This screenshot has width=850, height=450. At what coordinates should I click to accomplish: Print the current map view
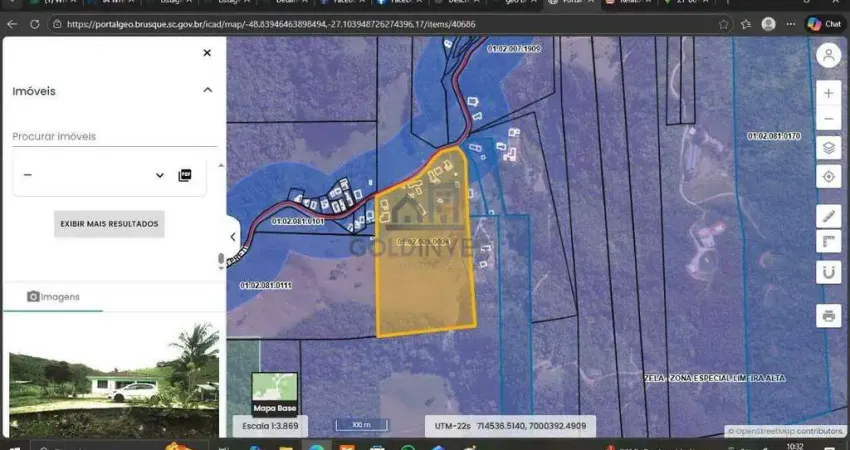tap(828, 316)
